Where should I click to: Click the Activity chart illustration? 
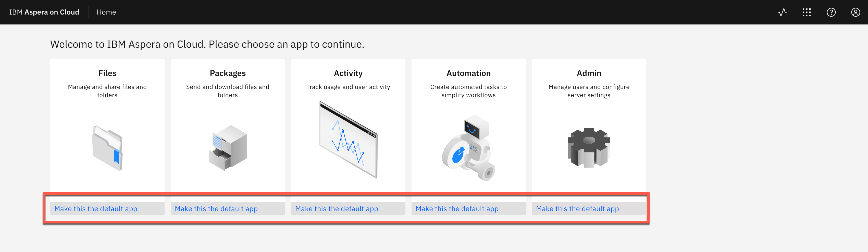(x=348, y=140)
